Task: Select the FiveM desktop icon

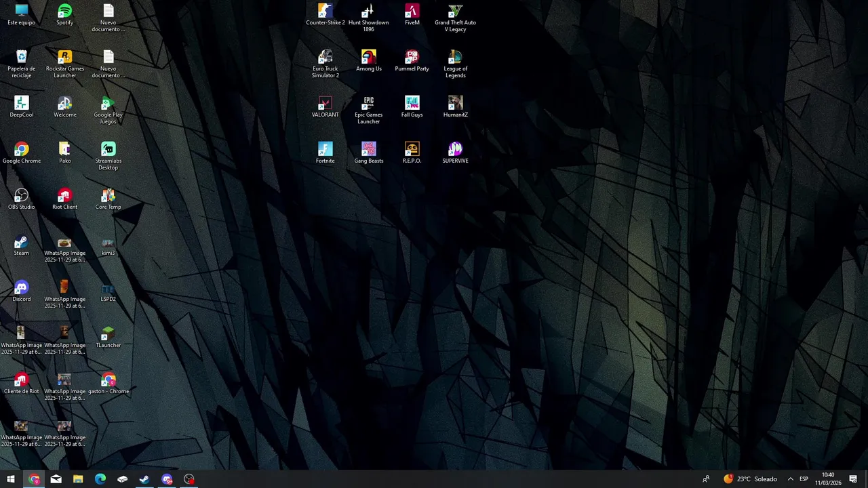Action: point(412,15)
